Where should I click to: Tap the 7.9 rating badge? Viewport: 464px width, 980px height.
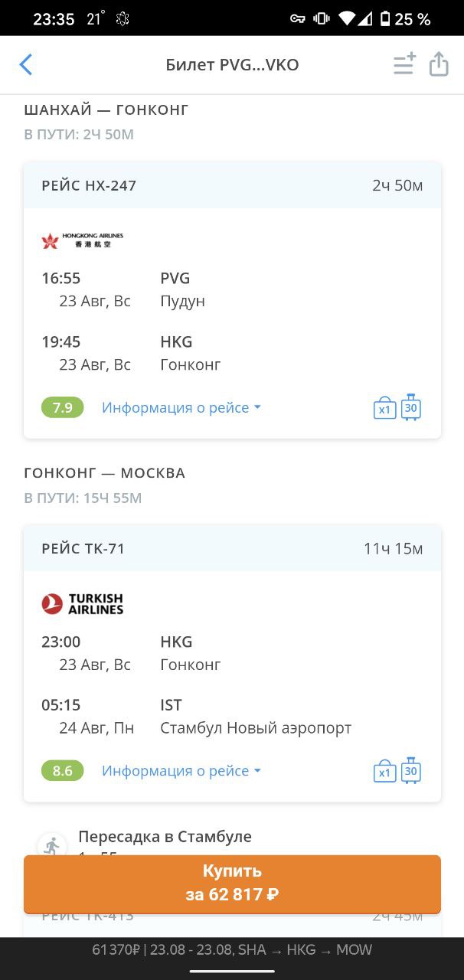point(63,407)
